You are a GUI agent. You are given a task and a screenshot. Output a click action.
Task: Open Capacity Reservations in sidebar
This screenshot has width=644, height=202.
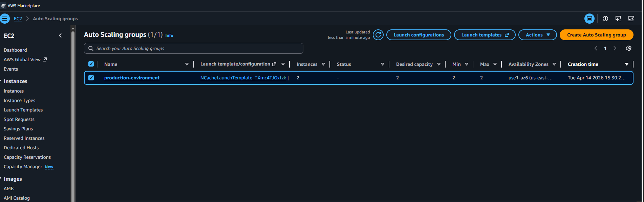click(27, 157)
